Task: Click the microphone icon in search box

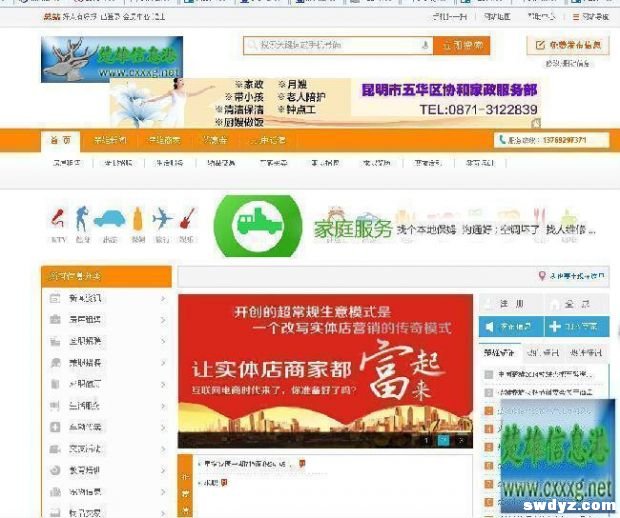Action: 425,45
